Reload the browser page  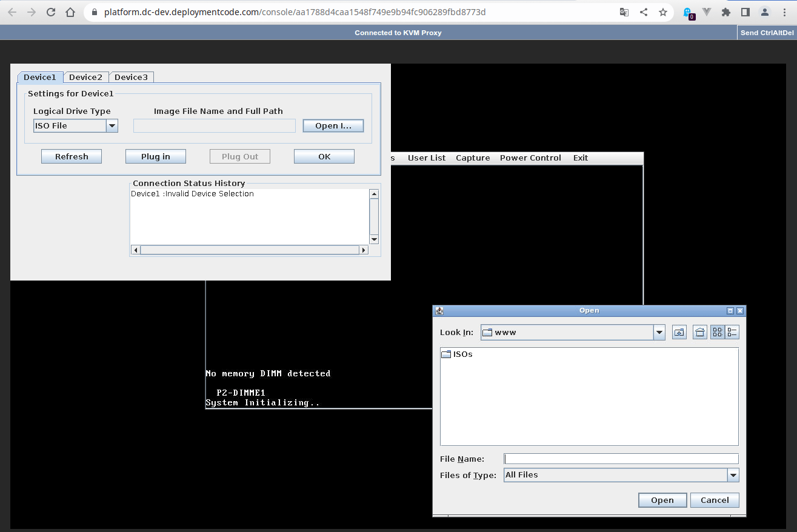pyautogui.click(x=51, y=12)
